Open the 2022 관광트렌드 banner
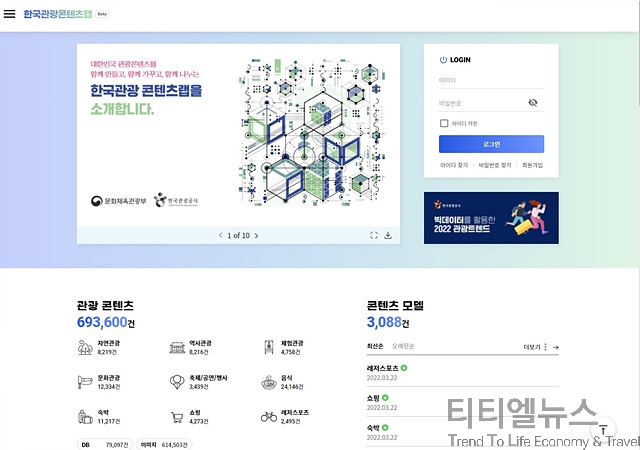 (491, 218)
